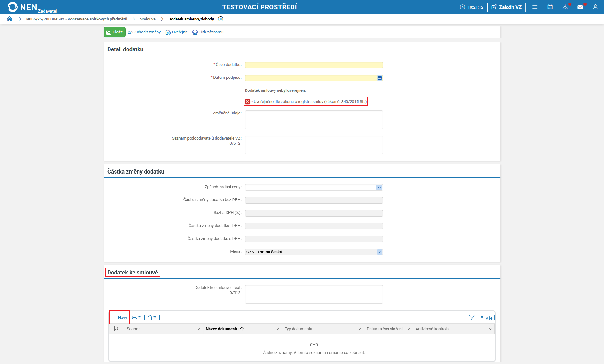Click Uveřejnit in toolbar

[x=177, y=32]
